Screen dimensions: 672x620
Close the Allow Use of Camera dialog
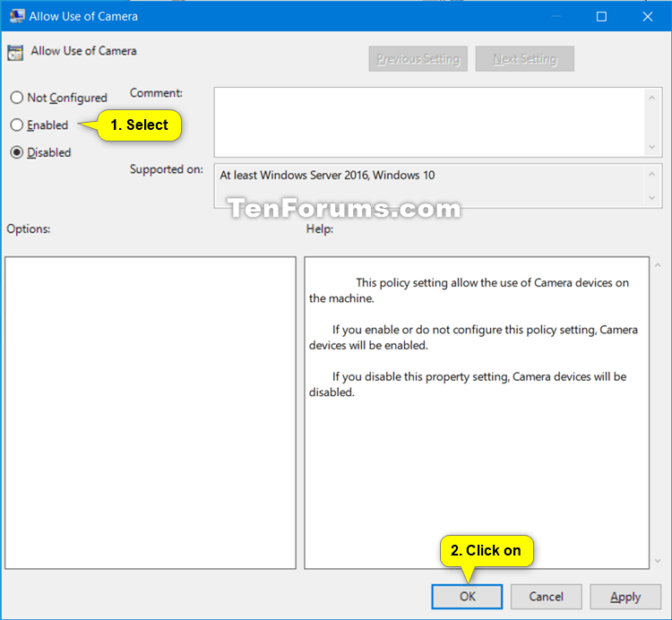648,16
